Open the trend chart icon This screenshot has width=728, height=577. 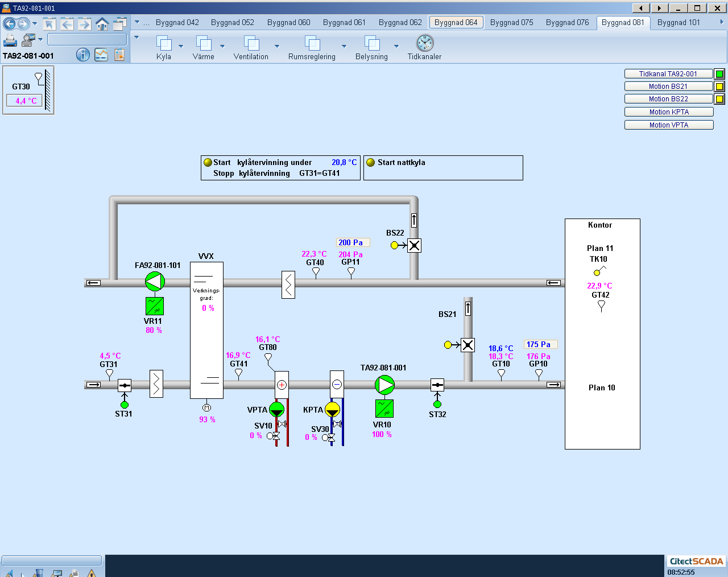101,55
